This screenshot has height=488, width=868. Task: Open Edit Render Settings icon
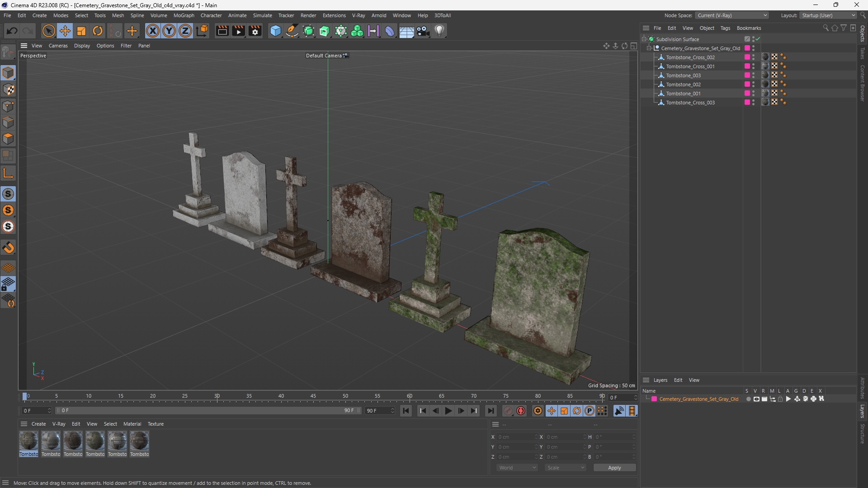coord(255,31)
